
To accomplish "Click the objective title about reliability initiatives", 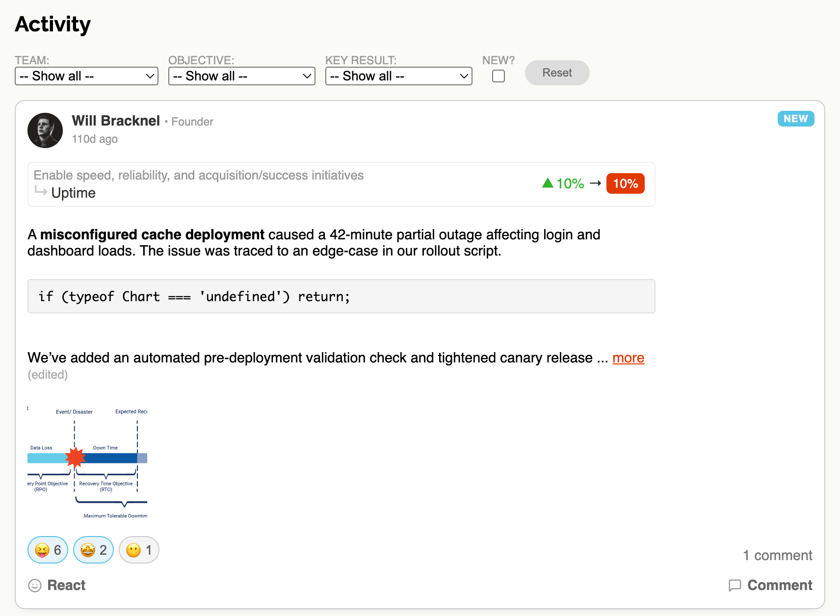I will click(199, 175).
